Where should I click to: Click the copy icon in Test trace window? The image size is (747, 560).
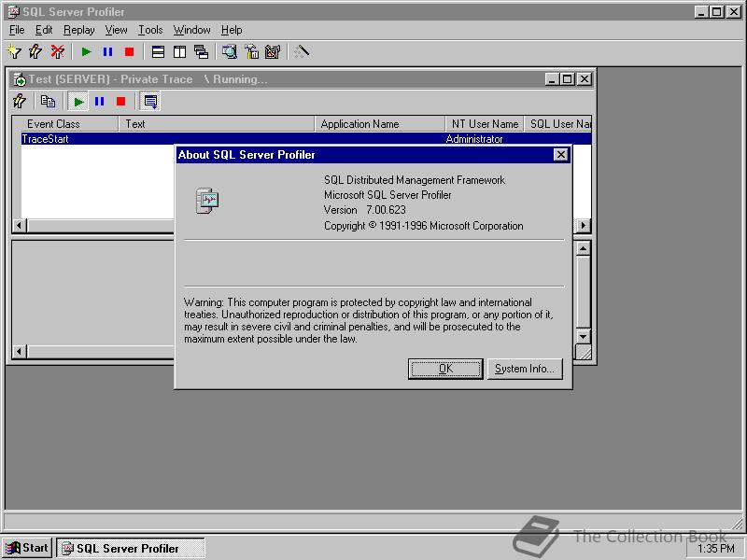(x=49, y=102)
